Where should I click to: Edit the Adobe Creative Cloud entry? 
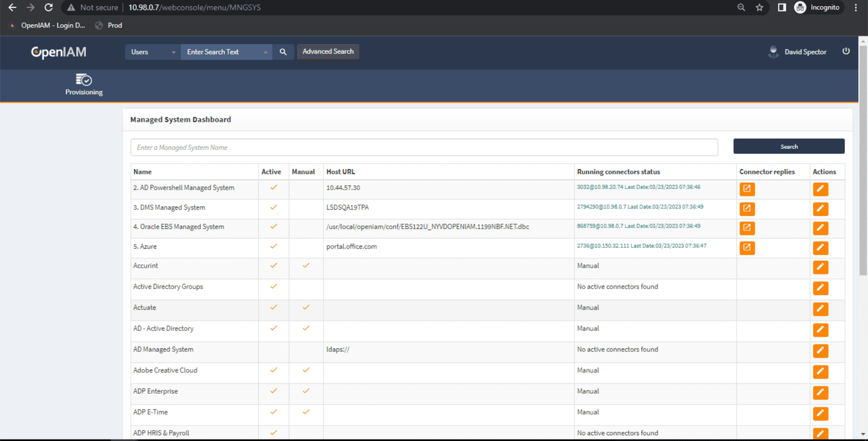coord(820,372)
